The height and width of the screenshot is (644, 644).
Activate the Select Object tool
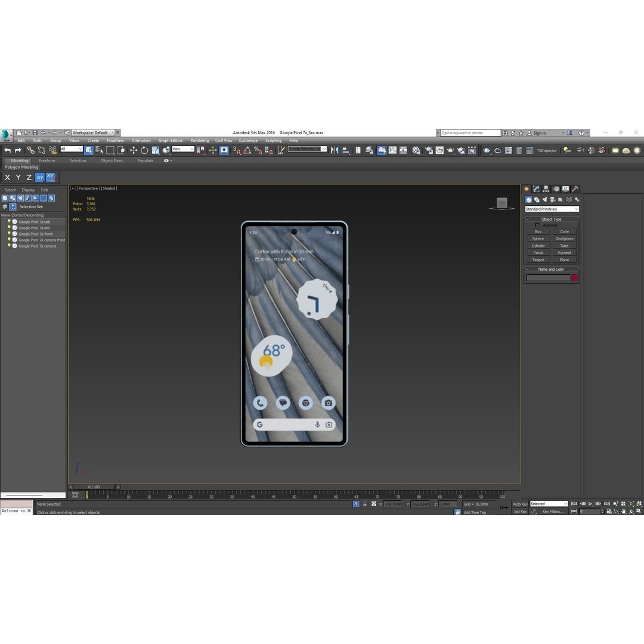(89, 150)
